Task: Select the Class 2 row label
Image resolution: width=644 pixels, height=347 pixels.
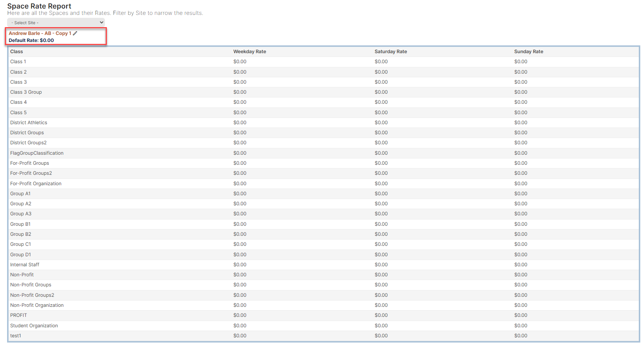Action: 18,72
